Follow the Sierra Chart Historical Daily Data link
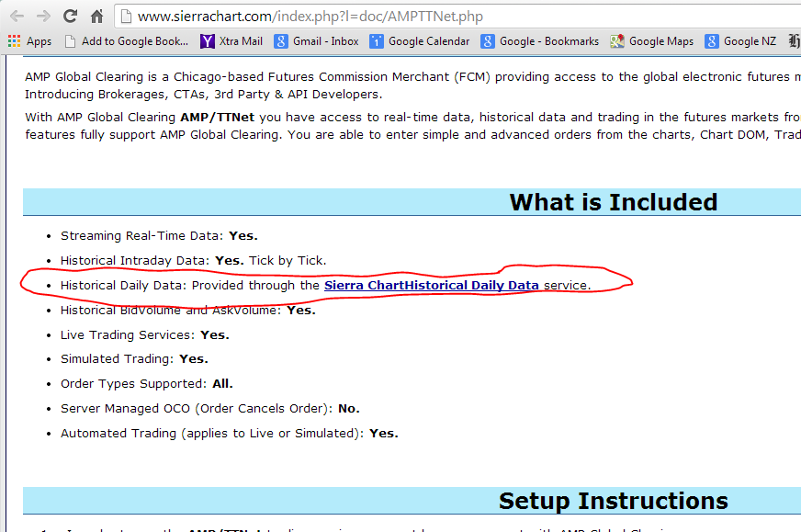 pos(431,285)
